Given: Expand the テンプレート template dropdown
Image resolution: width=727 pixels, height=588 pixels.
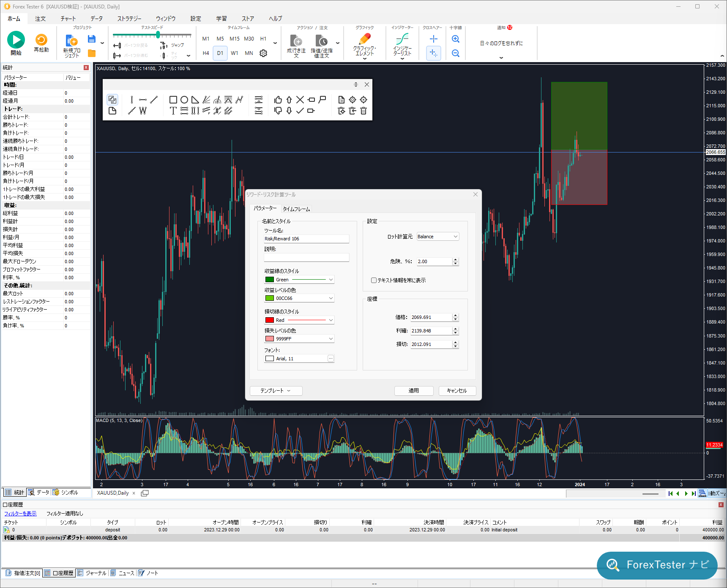Looking at the screenshot, I should click(276, 391).
